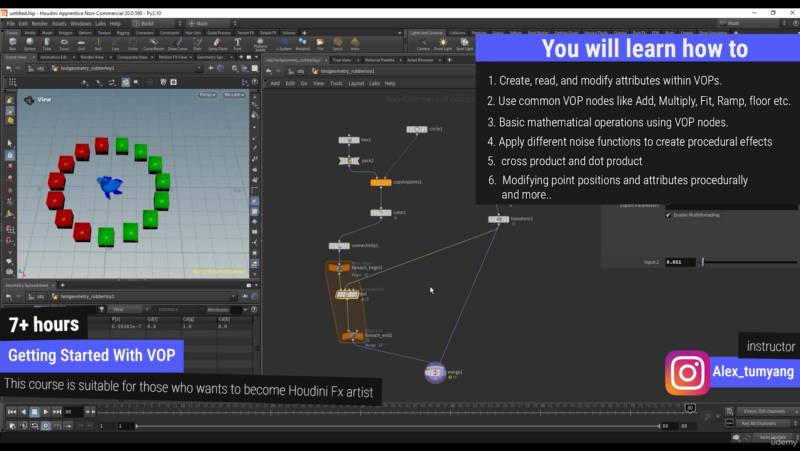Adjust the Input 2 slider
Viewport: 800px width, 451px height.
coord(749,262)
